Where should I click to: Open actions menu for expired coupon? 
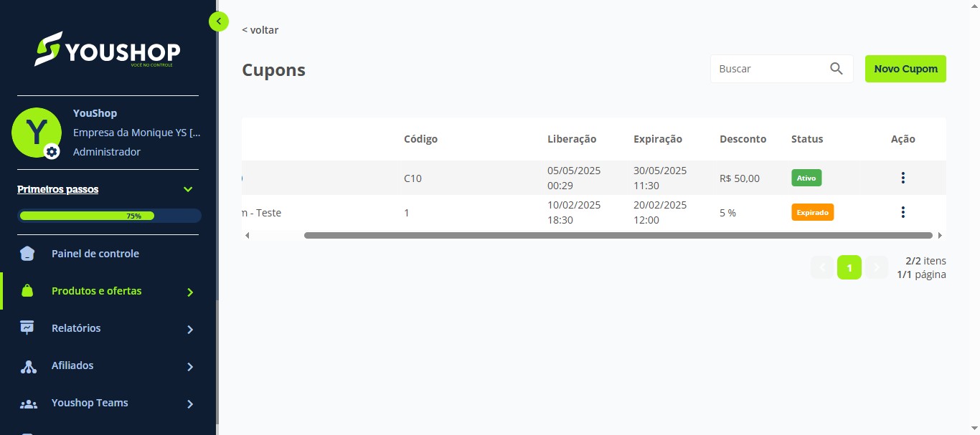pyautogui.click(x=903, y=212)
